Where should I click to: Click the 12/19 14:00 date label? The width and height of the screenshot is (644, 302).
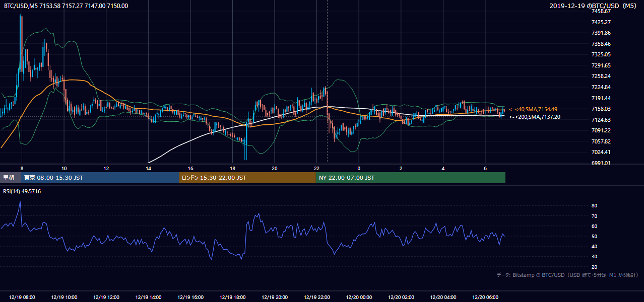tap(148, 297)
